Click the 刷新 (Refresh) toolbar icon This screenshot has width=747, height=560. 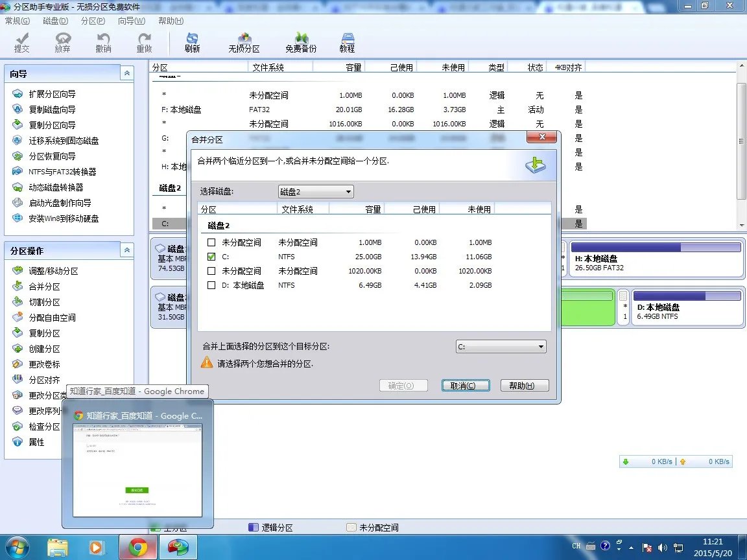click(192, 43)
